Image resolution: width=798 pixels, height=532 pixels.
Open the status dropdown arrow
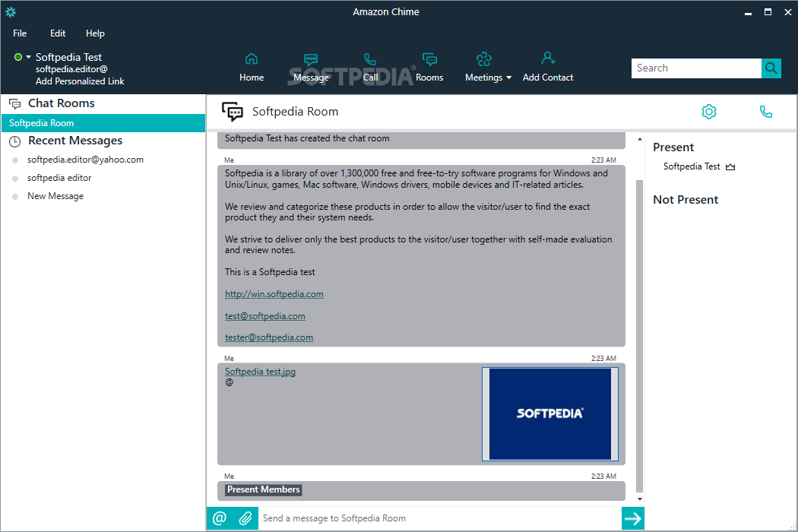29,57
